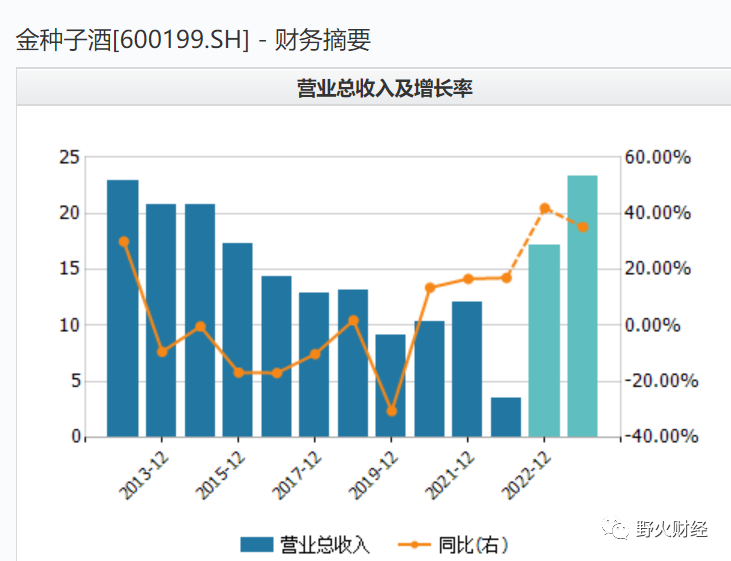Viewport: 731px width, 561px height.
Task: Click the 0.00% right axis label
Action: (x=652, y=325)
